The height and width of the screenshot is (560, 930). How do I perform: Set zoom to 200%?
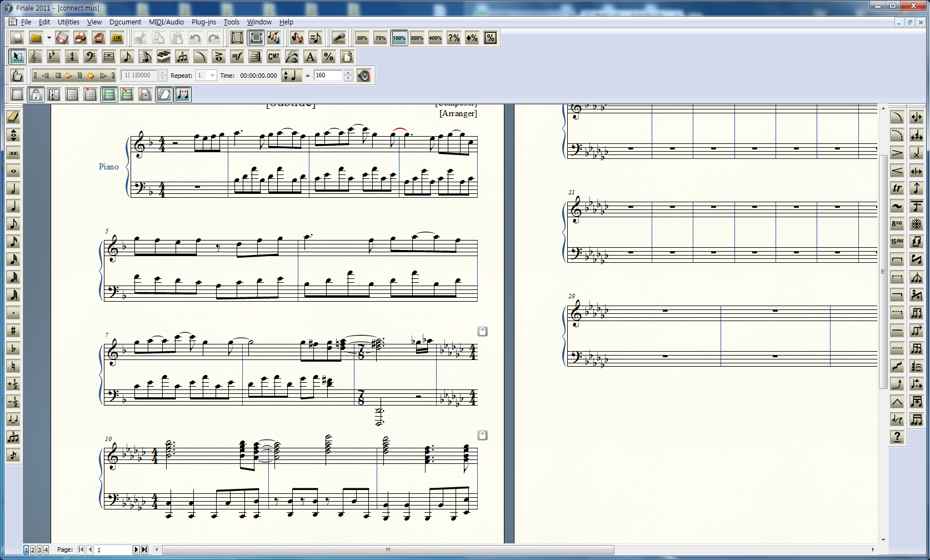pos(417,38)
